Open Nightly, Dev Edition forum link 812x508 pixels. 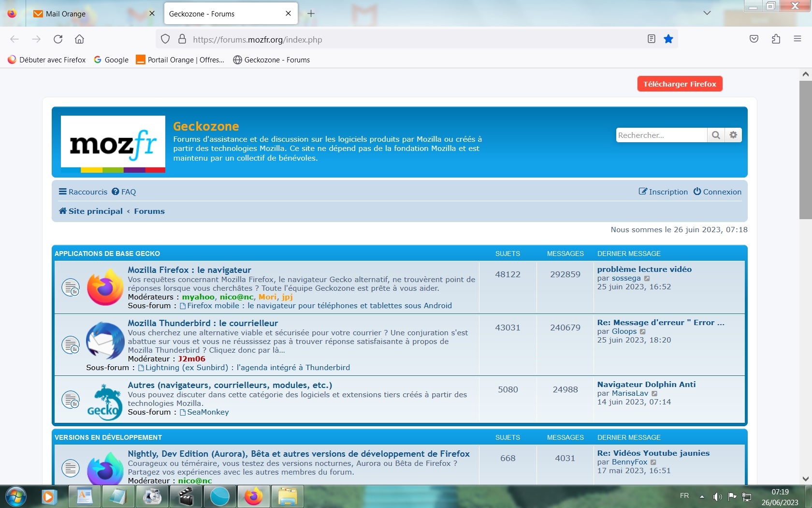tap(299, 454)
